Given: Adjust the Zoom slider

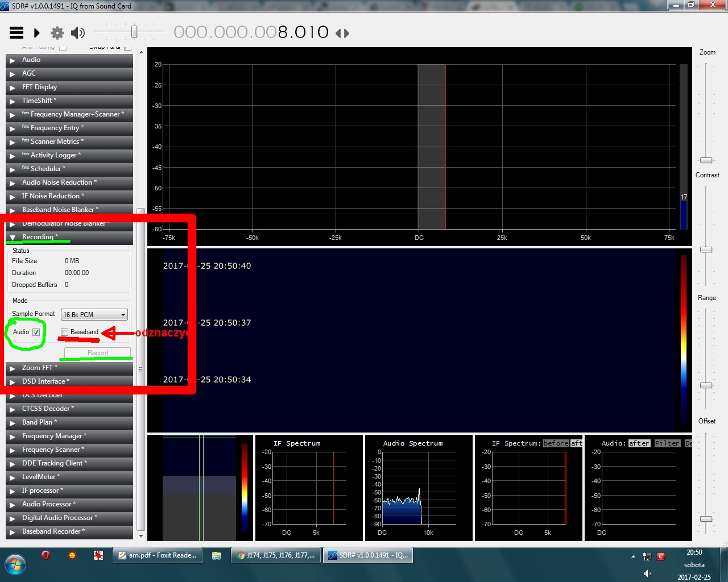Looking at the screenshot, I should click(x=706, y=160).
